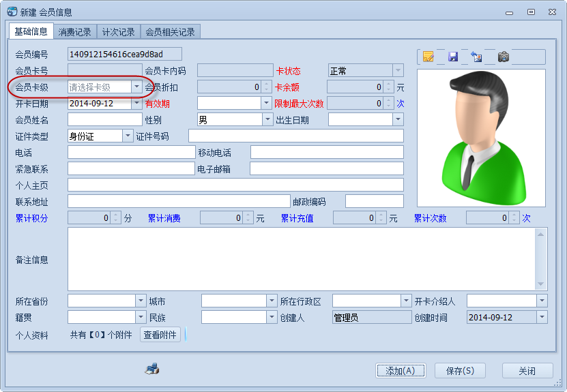The image size is (567, 392).
Task: Open the 城市 dropdown
Action: tap(272, 301)
